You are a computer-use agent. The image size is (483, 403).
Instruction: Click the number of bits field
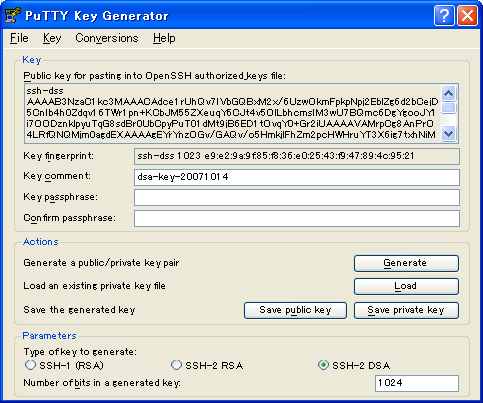[x=417, y=383]
